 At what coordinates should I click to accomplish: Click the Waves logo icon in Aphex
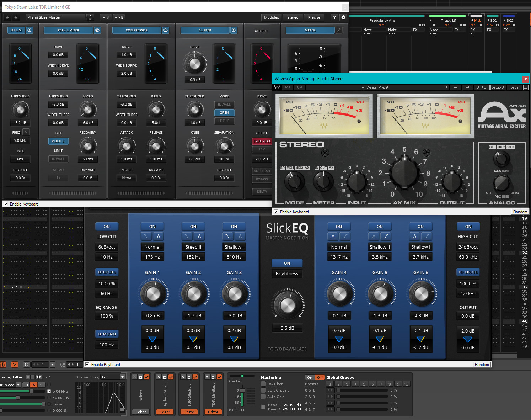point(277,87)
